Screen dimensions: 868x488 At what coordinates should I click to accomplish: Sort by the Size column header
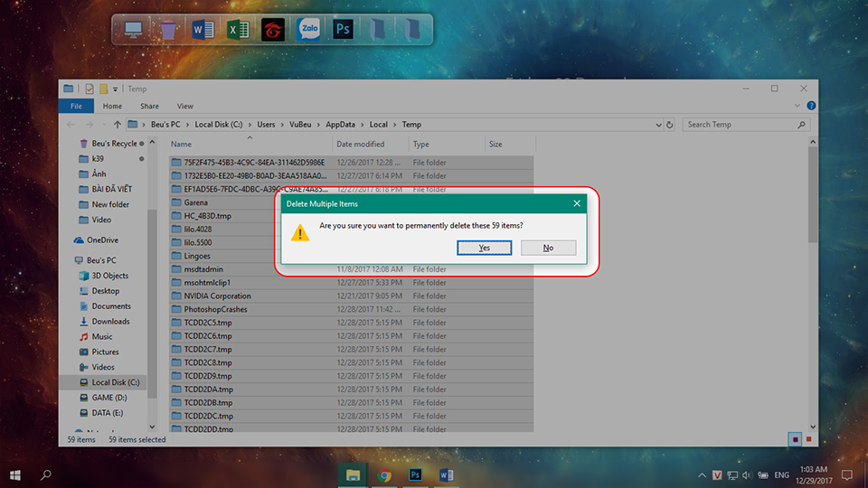tap(510, 144)
